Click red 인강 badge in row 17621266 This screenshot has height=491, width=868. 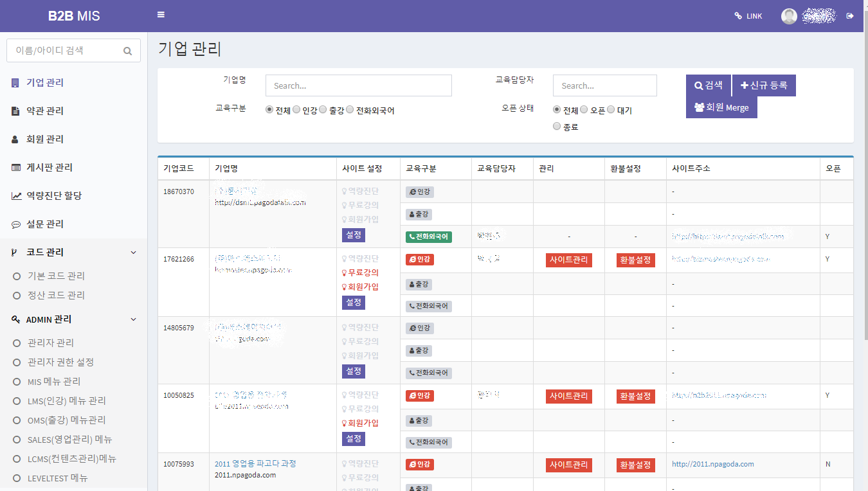click(420, 260)
